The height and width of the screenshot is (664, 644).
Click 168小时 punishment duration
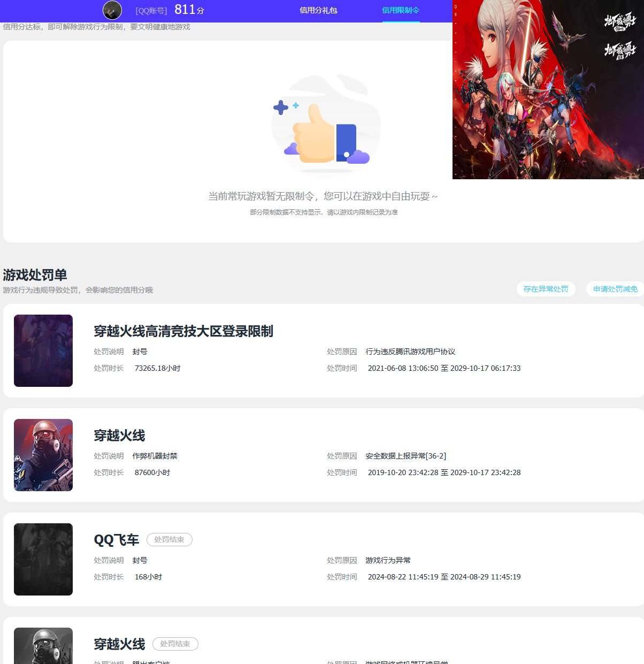click(148, 577)
